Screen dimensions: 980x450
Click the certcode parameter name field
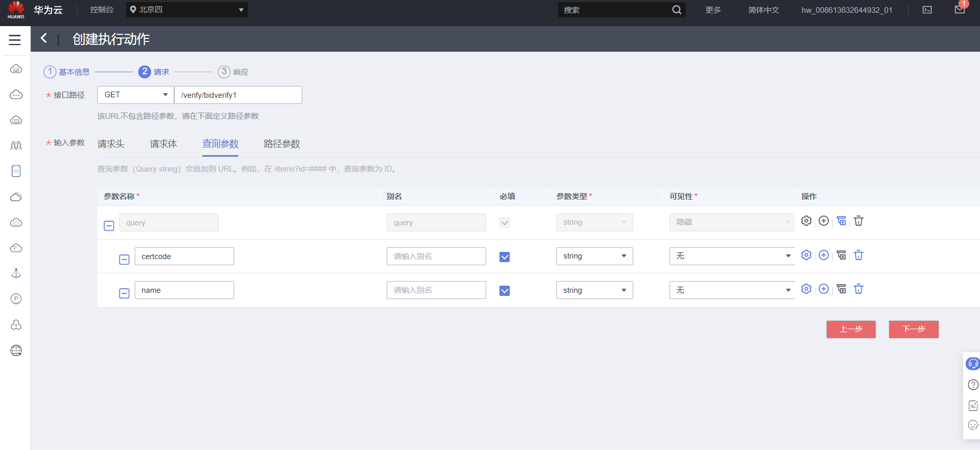pyautogui.click(x=184, y=256)
